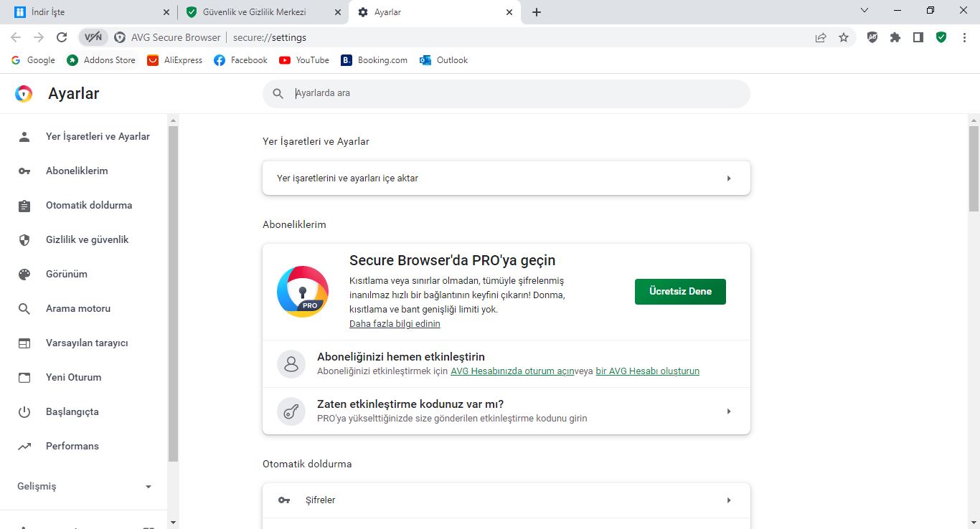Click AVG Hesabınızda oturum açın link
Screen dimensions: 980x529
tap(512, 371)
